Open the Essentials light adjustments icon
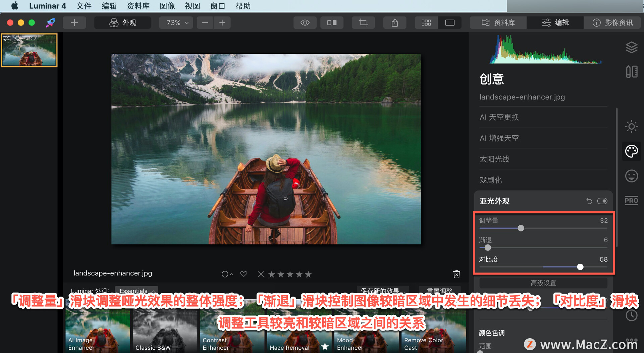 tap(632, 127)
